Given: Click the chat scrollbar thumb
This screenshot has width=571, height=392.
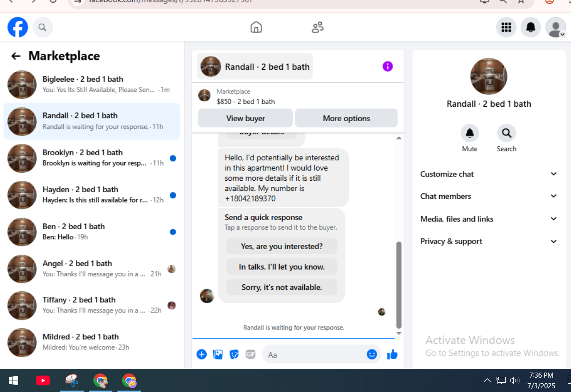Looking at the screenshot, I should tap(399, 284).
